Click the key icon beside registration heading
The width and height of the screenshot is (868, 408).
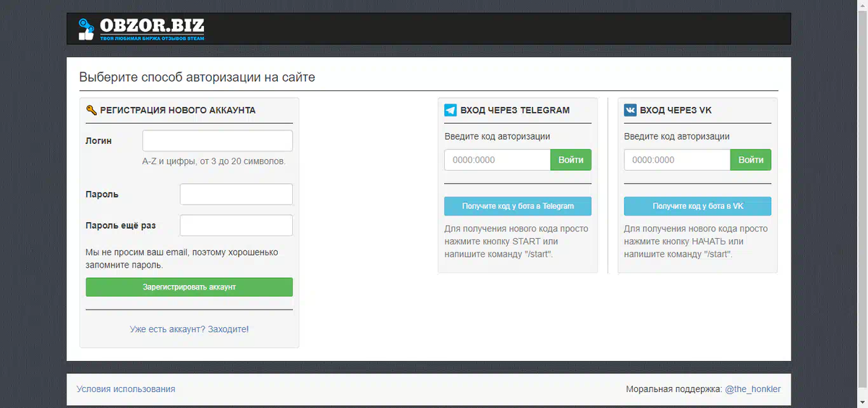point(91,111)
